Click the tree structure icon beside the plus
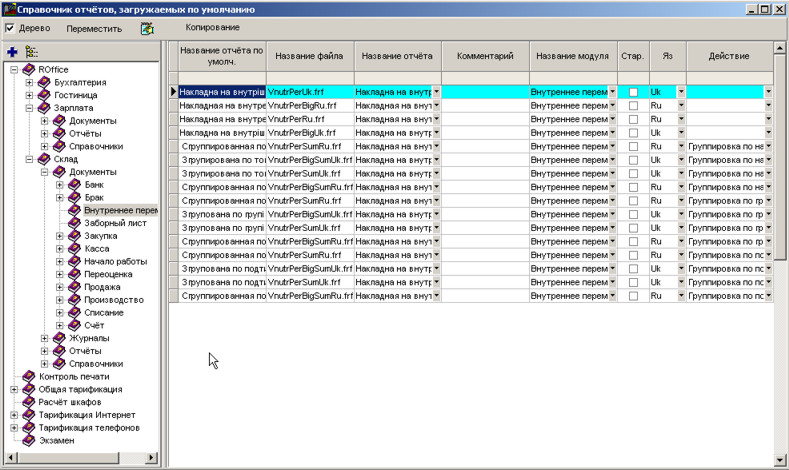Screen dimensions: 789x470 [32, 51]
